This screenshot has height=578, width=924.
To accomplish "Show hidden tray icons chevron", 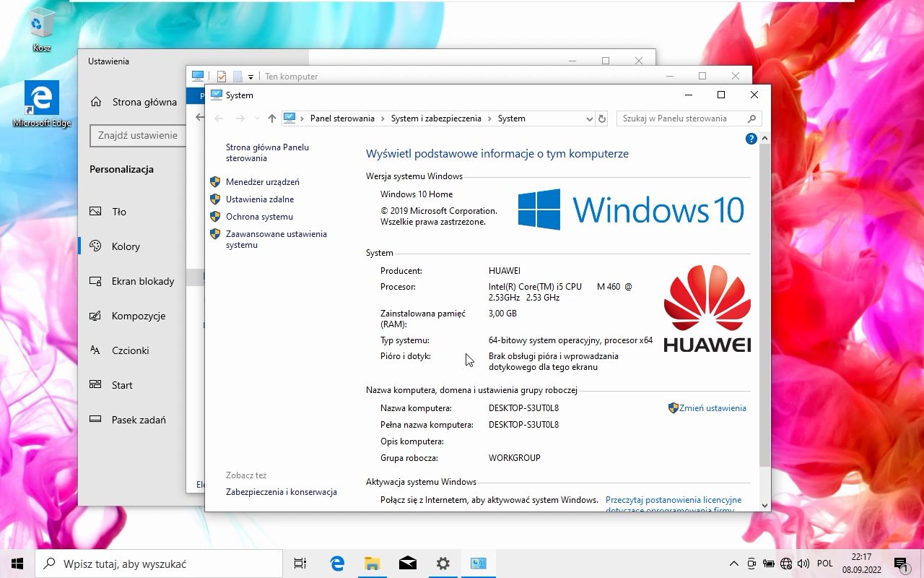I will (734, 564).
